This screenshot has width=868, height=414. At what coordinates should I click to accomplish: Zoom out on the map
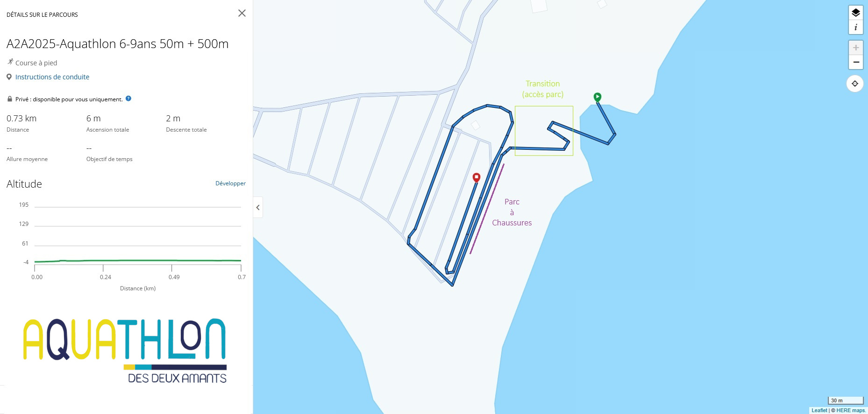[855, 62]
